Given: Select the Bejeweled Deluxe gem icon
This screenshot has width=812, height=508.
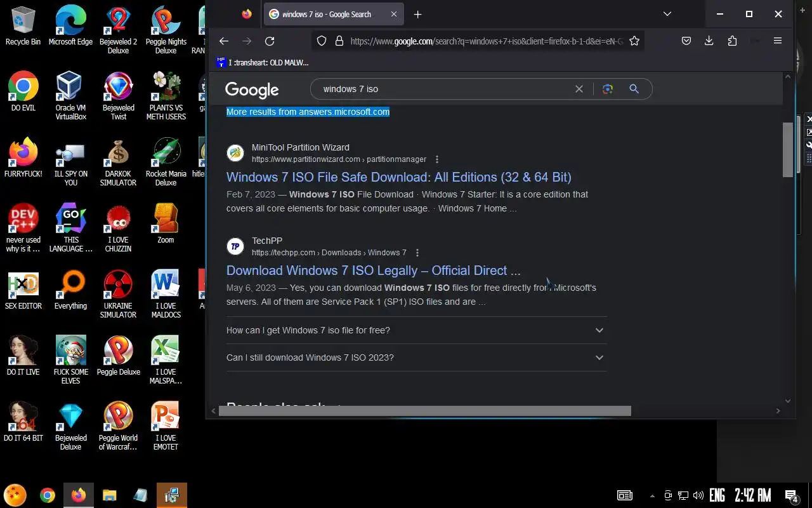Looking at the screenshot, I should click(70, 426).
